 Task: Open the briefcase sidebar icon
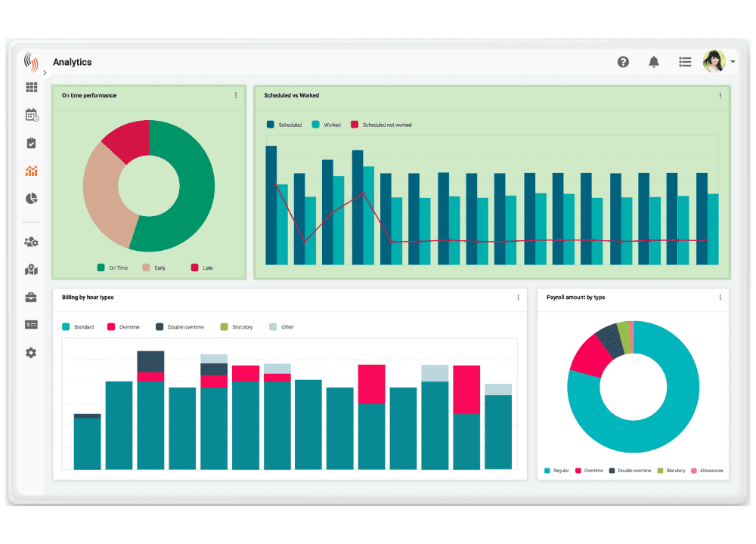coord(31,298)
